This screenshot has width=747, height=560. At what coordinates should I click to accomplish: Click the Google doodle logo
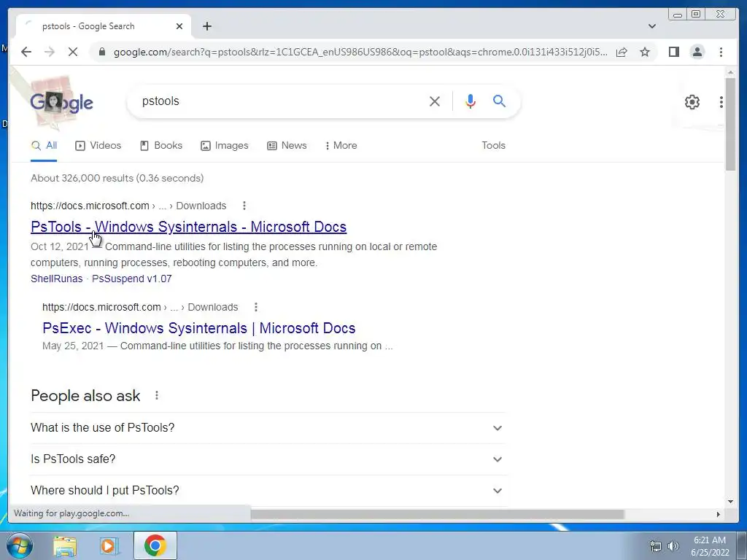[61, 102]
